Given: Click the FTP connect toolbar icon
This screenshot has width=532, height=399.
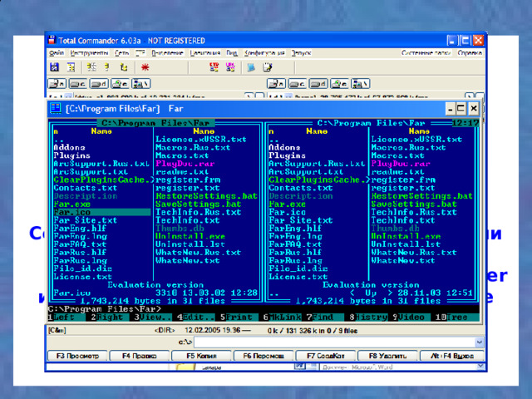Looking at the screenshot, I should pos(214,67).
